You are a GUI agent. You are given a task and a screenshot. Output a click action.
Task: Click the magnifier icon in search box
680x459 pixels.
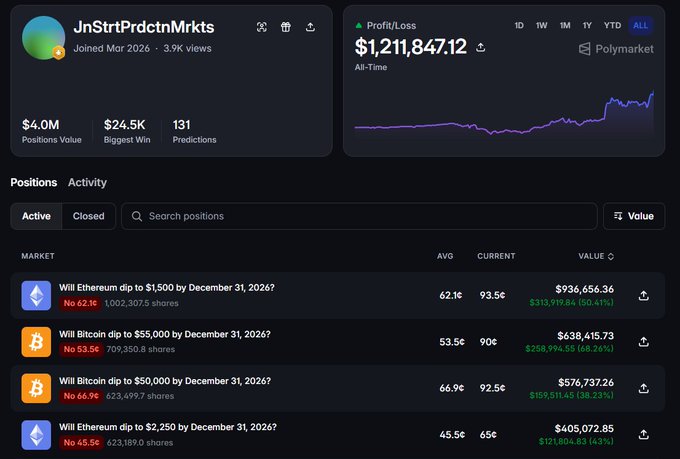(x=137, y=216)
